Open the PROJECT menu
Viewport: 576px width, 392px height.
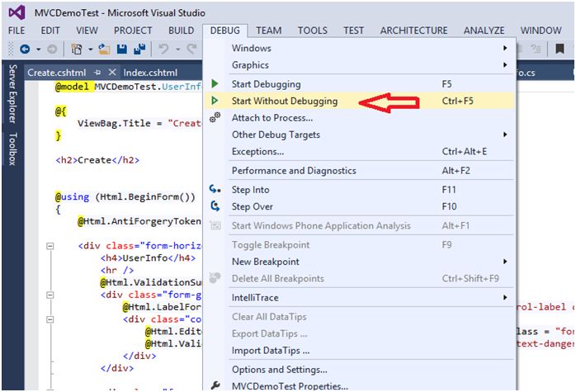[133, 31]
